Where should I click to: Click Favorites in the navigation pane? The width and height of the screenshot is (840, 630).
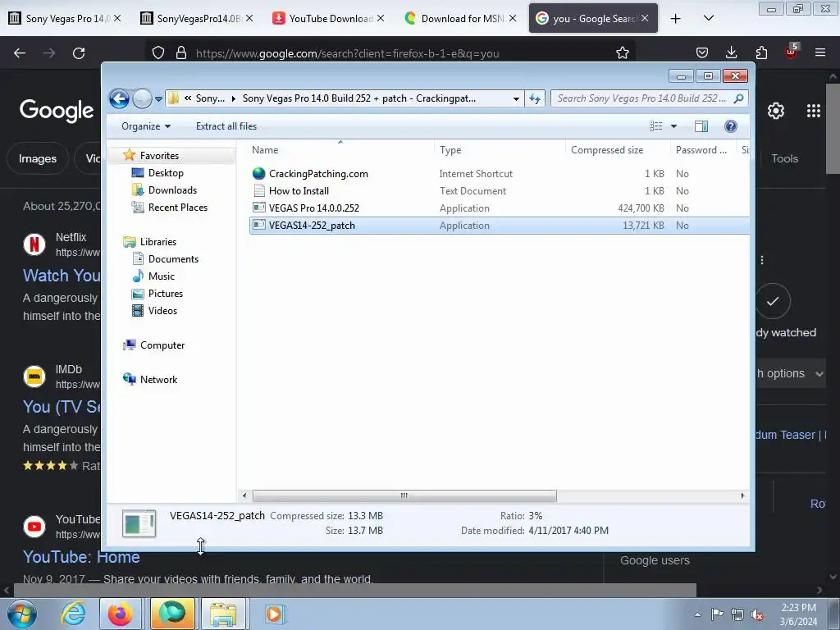[x=159, y=156]
